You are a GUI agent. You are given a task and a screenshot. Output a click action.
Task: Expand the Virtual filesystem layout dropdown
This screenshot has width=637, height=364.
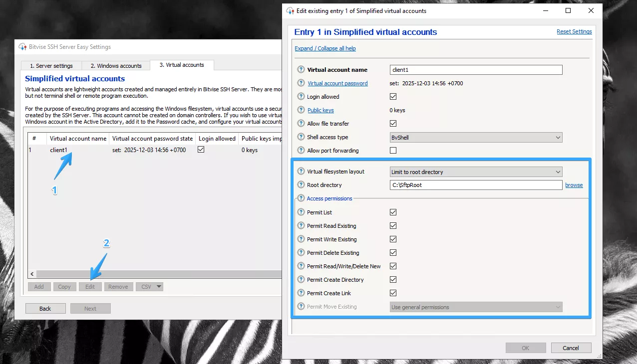coord(476,172)
